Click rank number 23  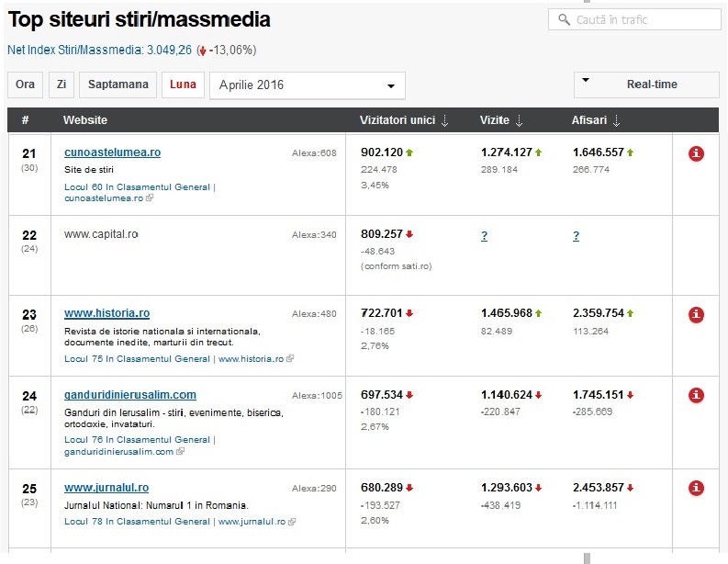coord(29,315)
